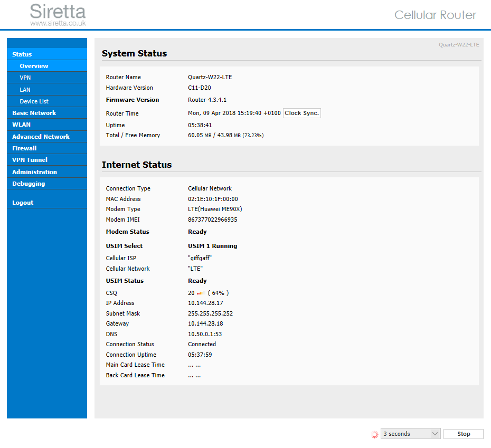Click the Cellular ISP label
The width and height of the screenshot is (491, 448).
pyautogui.click(x=121, y=258)
